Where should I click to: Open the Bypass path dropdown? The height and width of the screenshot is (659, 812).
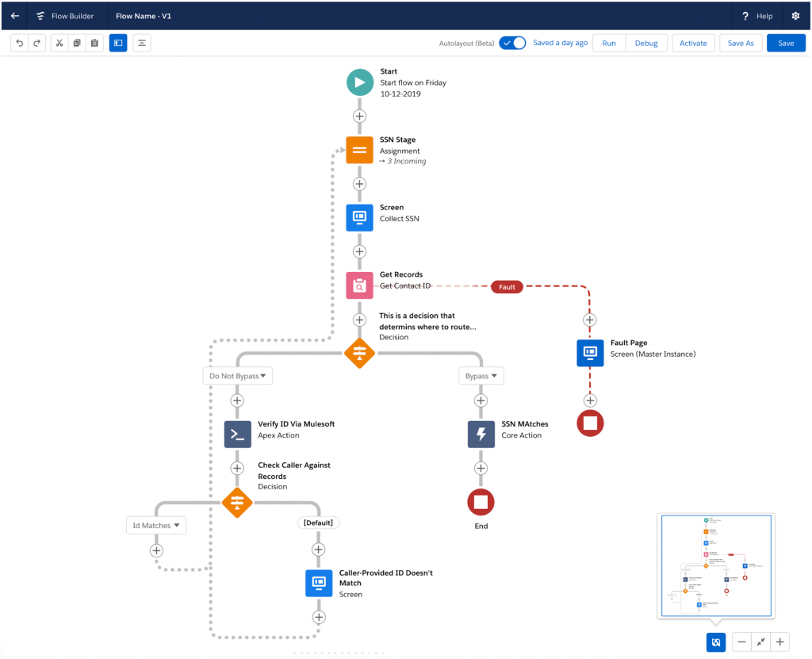click(481, 376)
